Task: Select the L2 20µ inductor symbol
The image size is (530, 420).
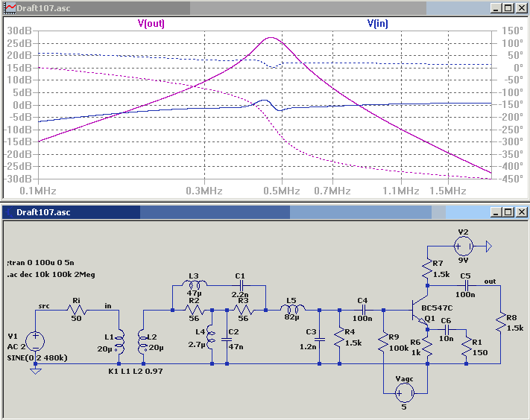Action: point(142,342)
